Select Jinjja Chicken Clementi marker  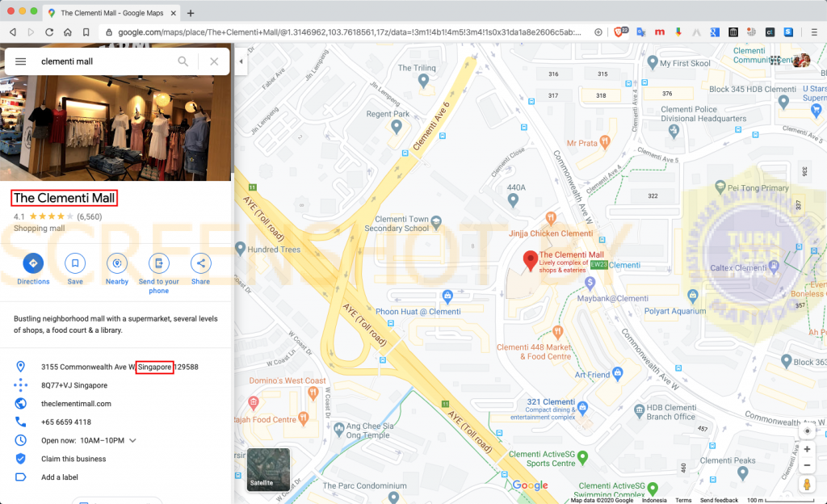coord(551,217)
